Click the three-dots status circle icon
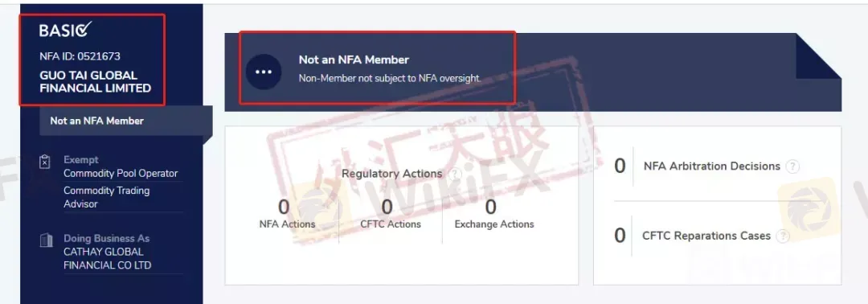Image resolution: width=868 pixels, height=304 pixels. pos(264,72)
